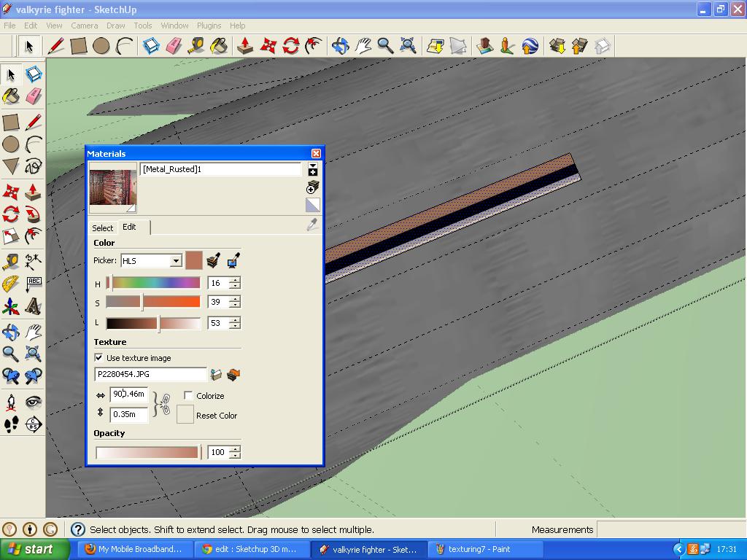Uncheck Use texture image
Viewport: 747px width, 560px height.
coord(99,358)
